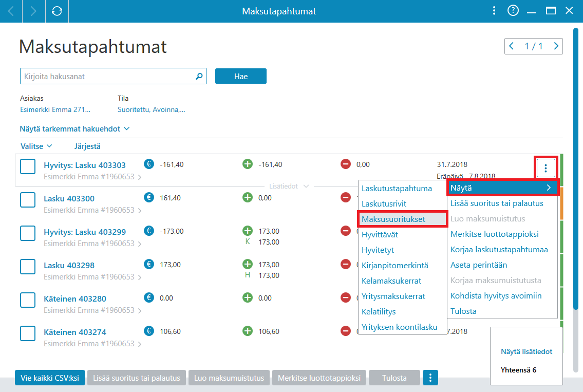Go back with the left arrow icon
Viewport: 583px width, 392px height.
(x=11, y=11)
